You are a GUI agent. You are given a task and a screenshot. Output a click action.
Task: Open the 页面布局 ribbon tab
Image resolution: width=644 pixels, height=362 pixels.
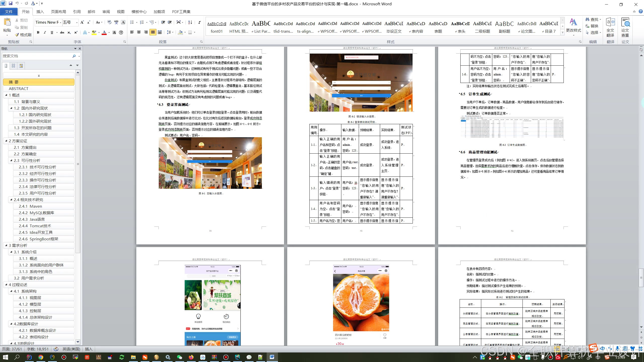pos(58,12)
